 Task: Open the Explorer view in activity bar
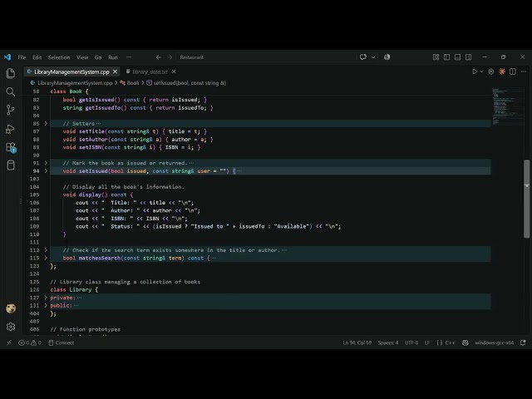pos(11,73)
